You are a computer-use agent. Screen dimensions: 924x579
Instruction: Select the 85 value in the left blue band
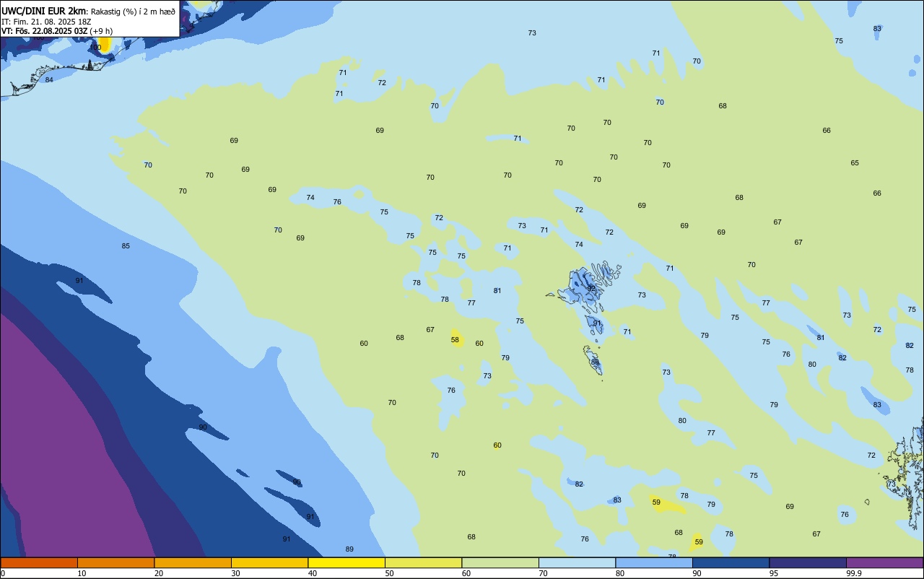pos(126,246)
